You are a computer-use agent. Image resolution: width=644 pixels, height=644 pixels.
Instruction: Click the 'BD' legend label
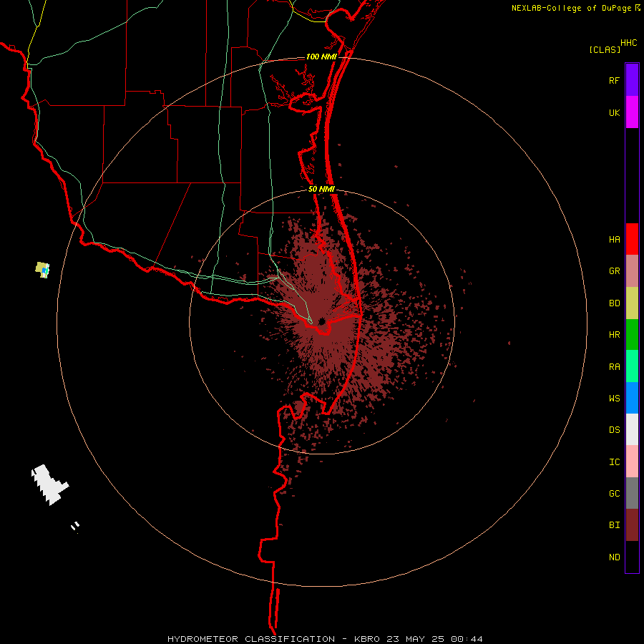(614, 303)
